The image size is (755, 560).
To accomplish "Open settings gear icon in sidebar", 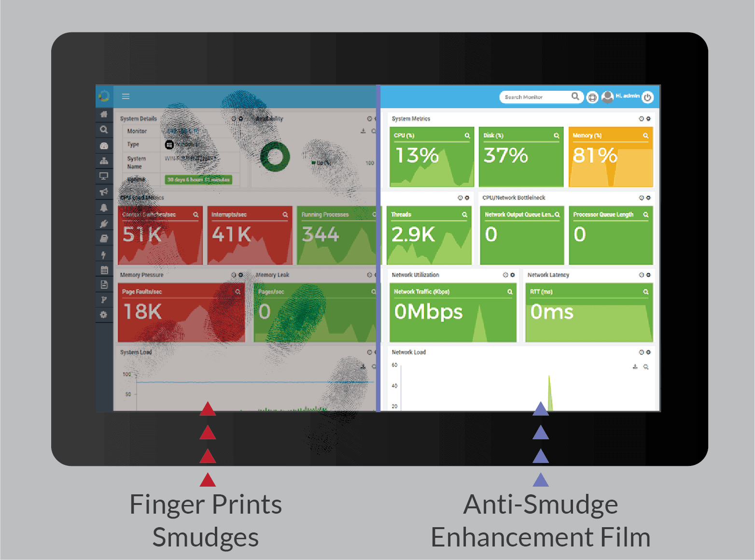I will click(x=103, y=315).
